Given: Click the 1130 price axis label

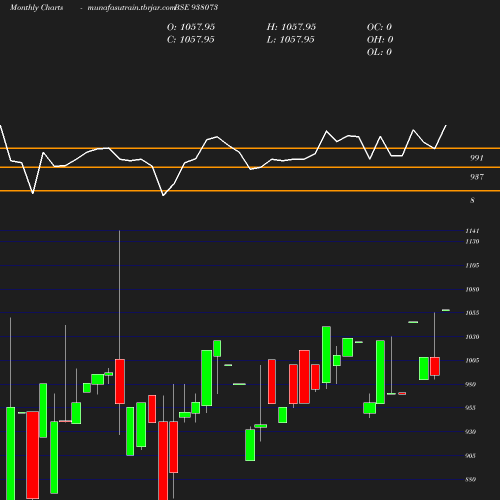Looking at the screenshot, I should click(472, 241).
